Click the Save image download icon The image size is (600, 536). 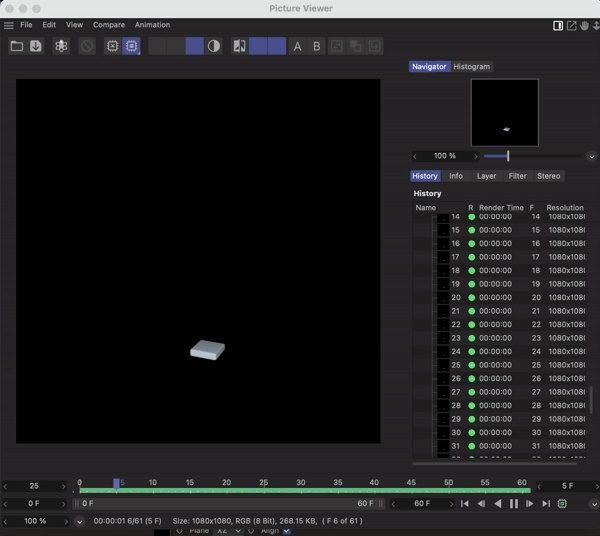(x=36, y=46)
